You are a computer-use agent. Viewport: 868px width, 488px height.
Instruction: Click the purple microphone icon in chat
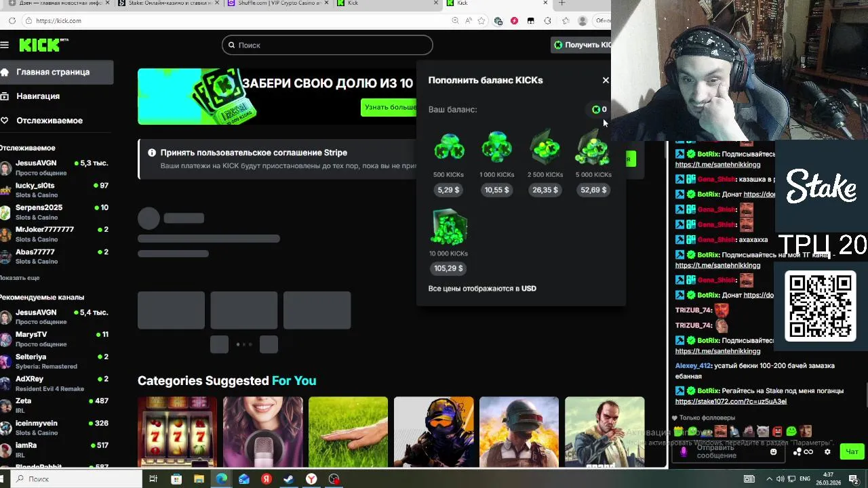[684, 451]
